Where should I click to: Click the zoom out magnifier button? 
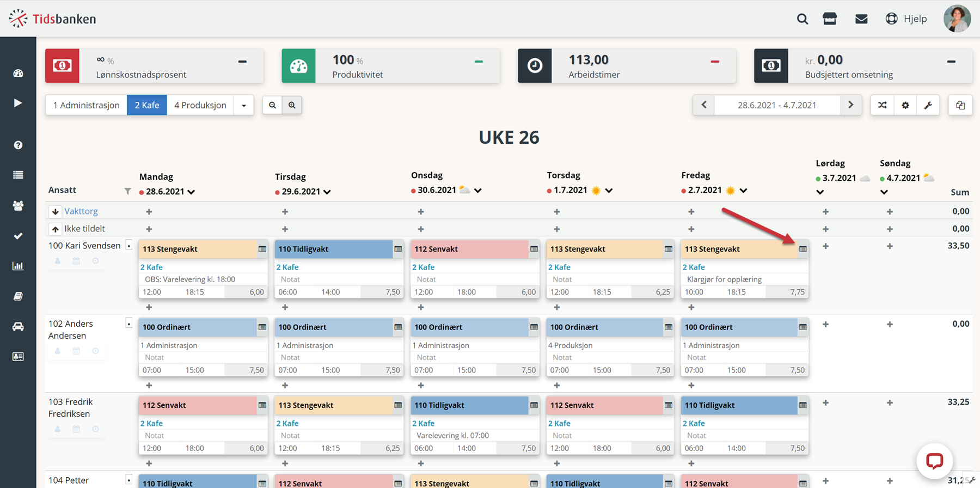(272, 105)
